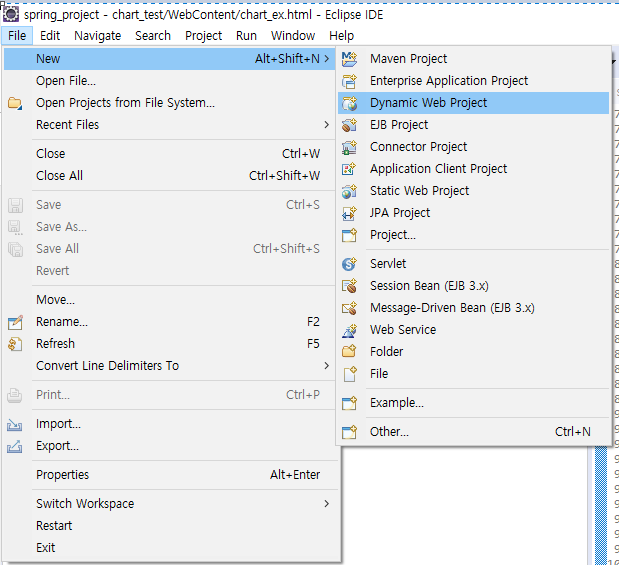Open the Navigate menu

(x=98, y=36)
